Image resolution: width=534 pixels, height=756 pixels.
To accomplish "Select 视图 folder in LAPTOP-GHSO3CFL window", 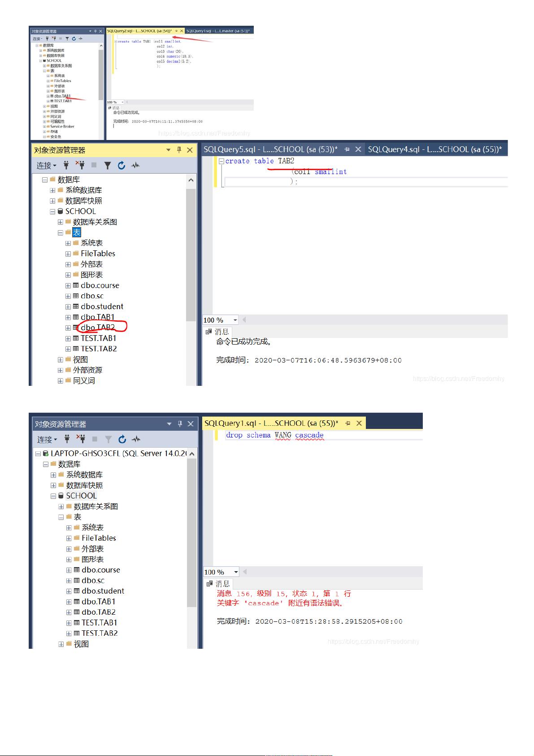I will click(81, 644).
